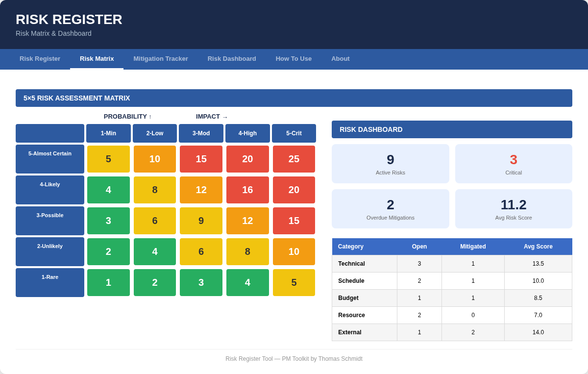
Task: Click the Avg Score column header
Action: [538, 247]
